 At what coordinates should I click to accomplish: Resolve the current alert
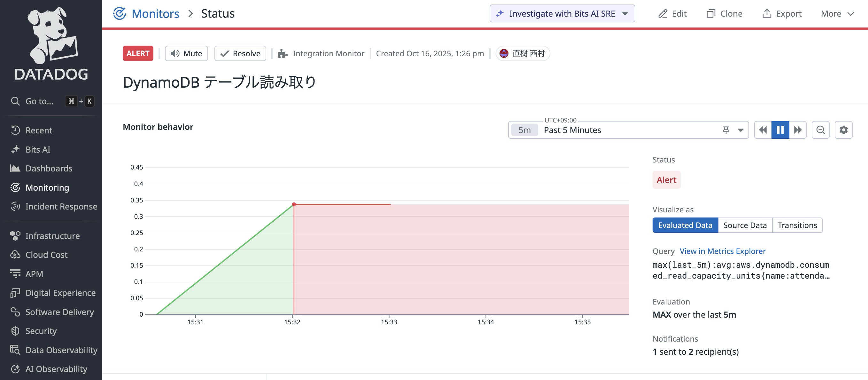240,53
